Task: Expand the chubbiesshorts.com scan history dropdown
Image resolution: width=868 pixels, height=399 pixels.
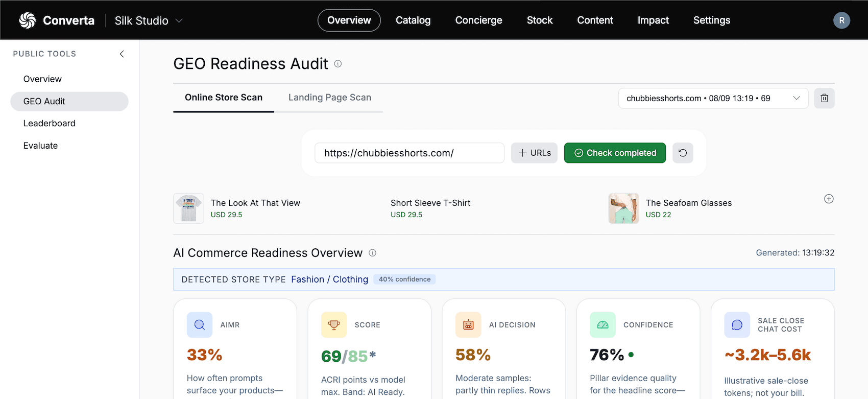Action: pos(713,98)
